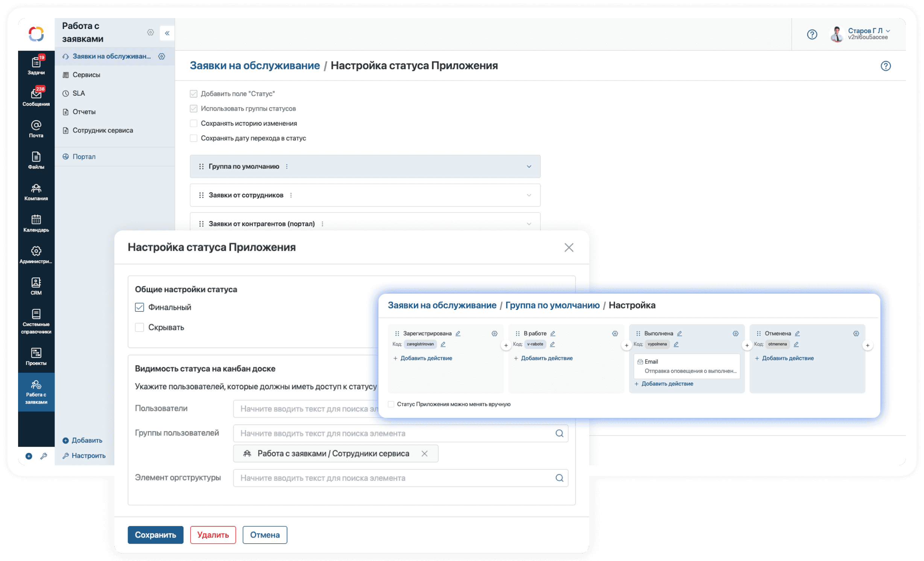924x561 pixels.
Task: Open gear settings of Отменена status
Action: tap(856, 334)
